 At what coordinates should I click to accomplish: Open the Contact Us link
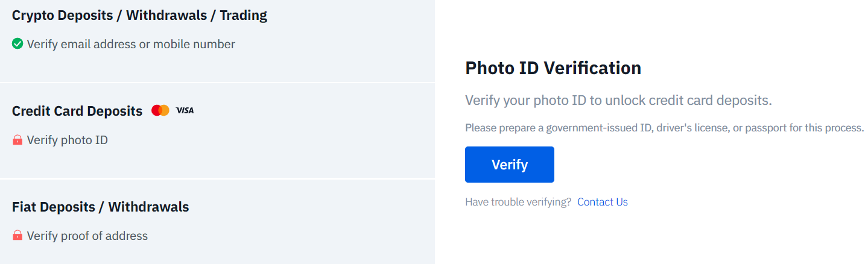603,202
